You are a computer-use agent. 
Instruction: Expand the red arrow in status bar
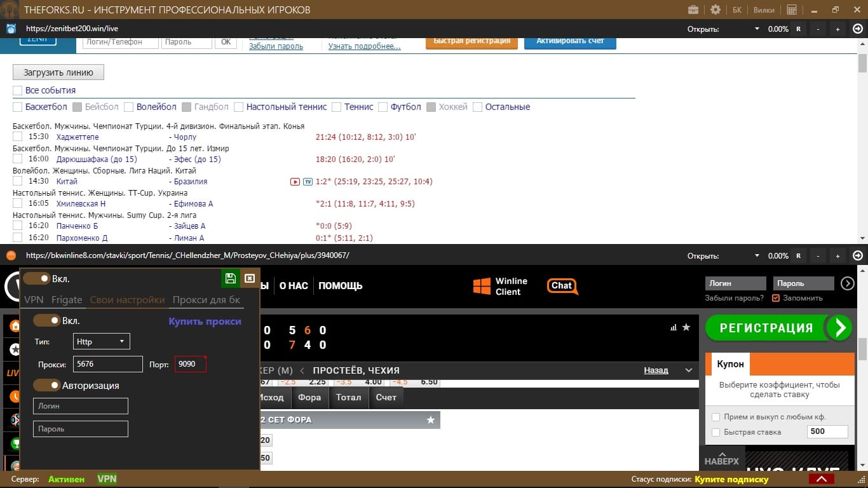[822, 479]
